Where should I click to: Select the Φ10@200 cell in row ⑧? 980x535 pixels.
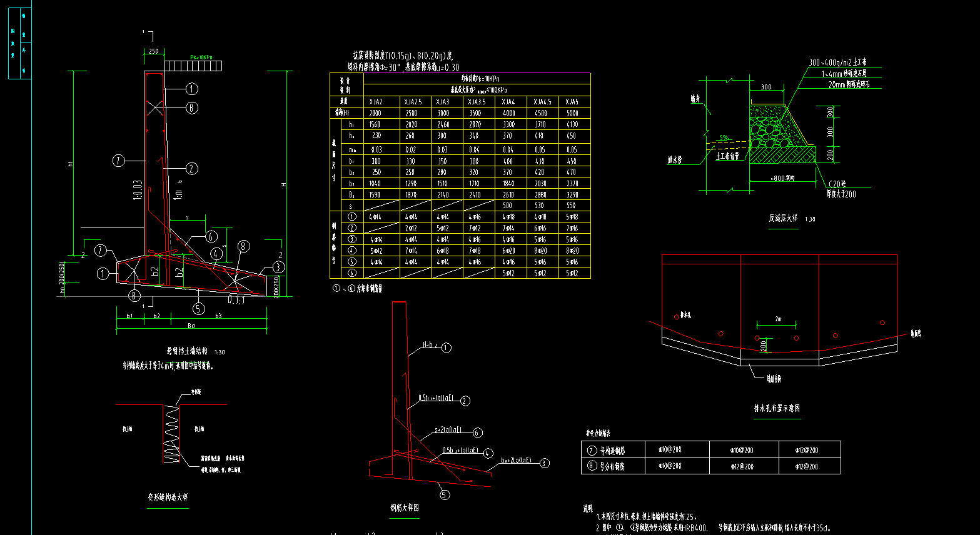(x=669, y=466)
